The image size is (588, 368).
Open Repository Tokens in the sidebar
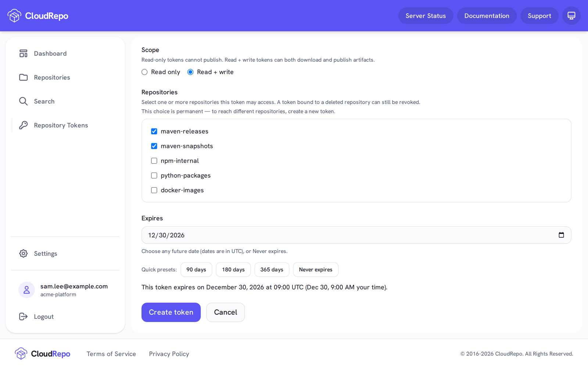coord(65,125)
